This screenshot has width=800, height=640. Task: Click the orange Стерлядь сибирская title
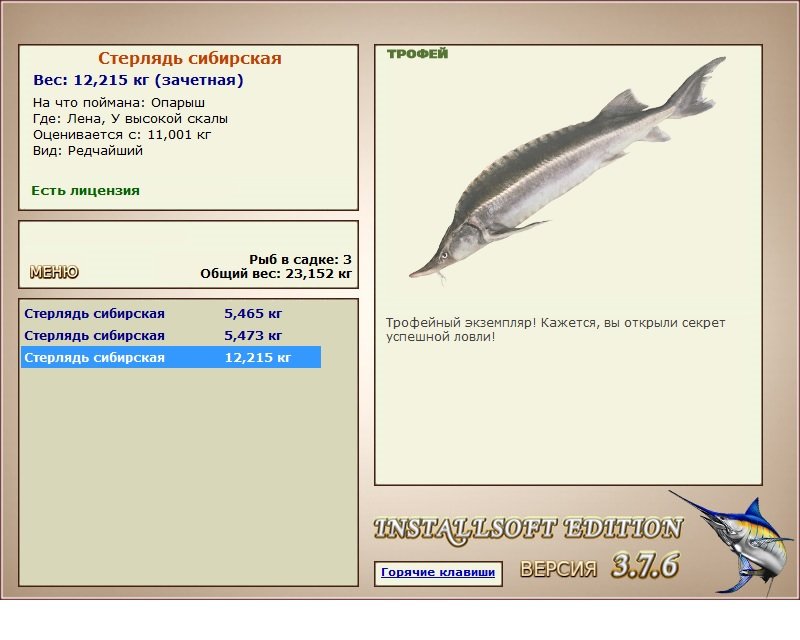point(190,58)
